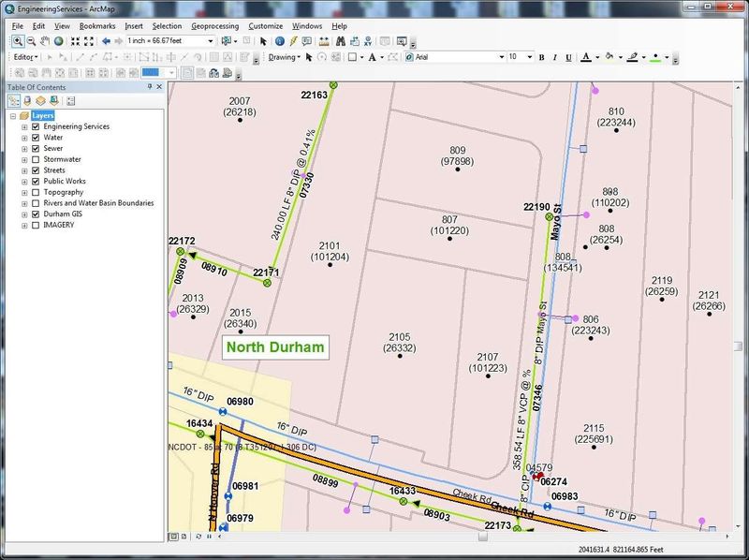Open the Find binoculars tool
The height and width of the screenshot is (560, 749).
point(341,41)
